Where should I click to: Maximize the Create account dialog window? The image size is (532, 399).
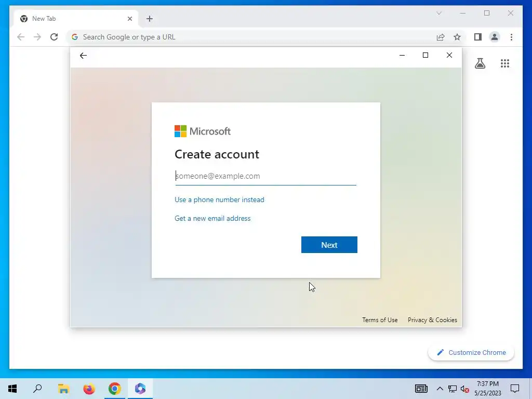[x=425, y=55]
